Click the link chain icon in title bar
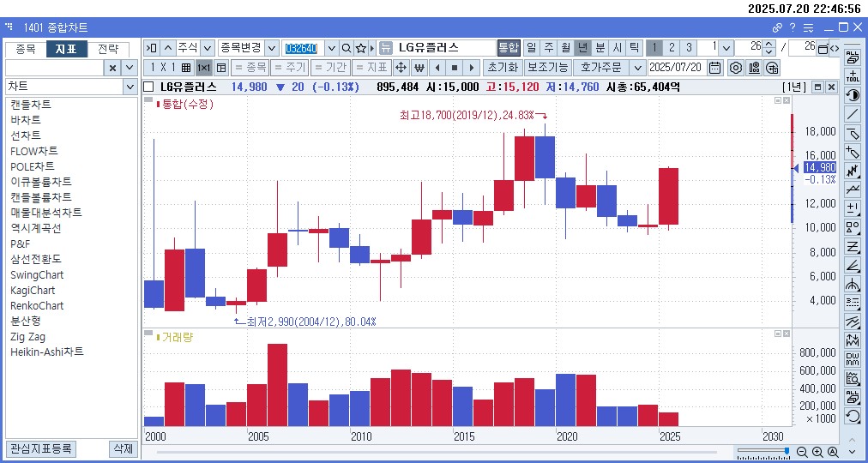This screenshot has height=463, width=868. coord(777,27)
